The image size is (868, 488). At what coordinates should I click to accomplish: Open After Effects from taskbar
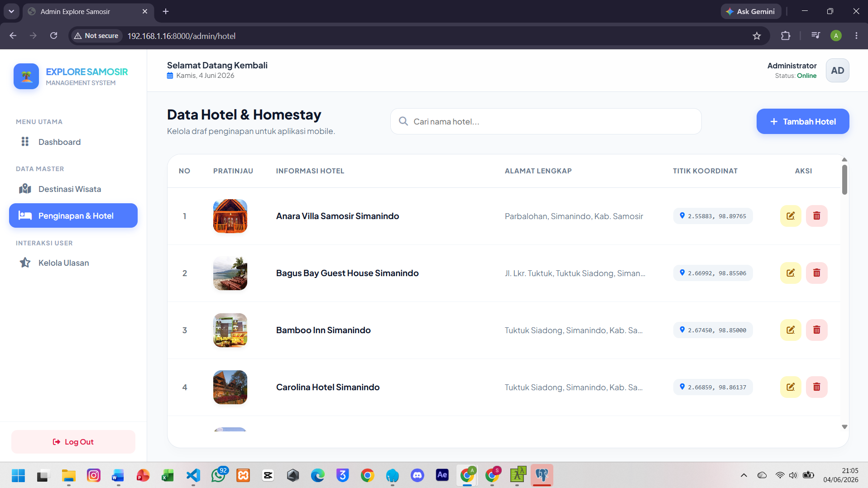click(442, 475)
